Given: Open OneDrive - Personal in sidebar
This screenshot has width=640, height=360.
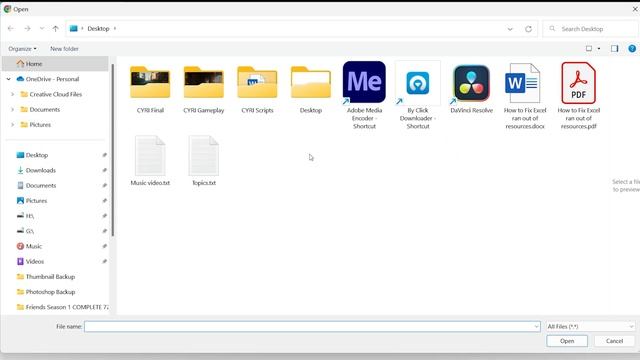Looking at the screenshot, I should [52, 79].
